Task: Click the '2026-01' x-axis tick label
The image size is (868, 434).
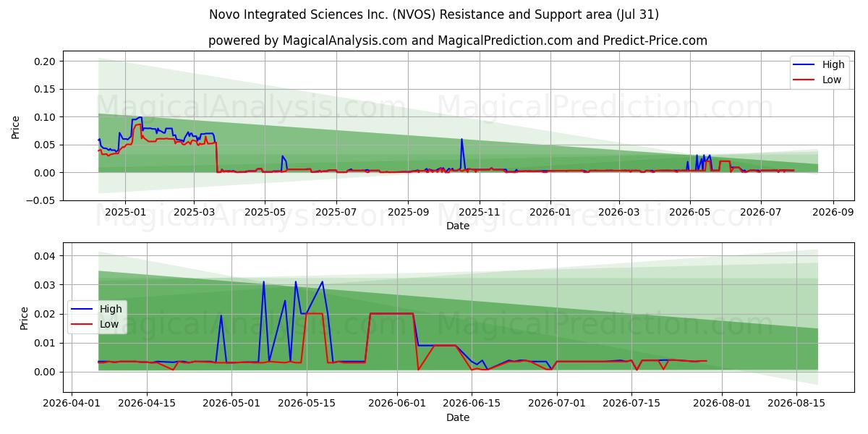Action: 550,213
